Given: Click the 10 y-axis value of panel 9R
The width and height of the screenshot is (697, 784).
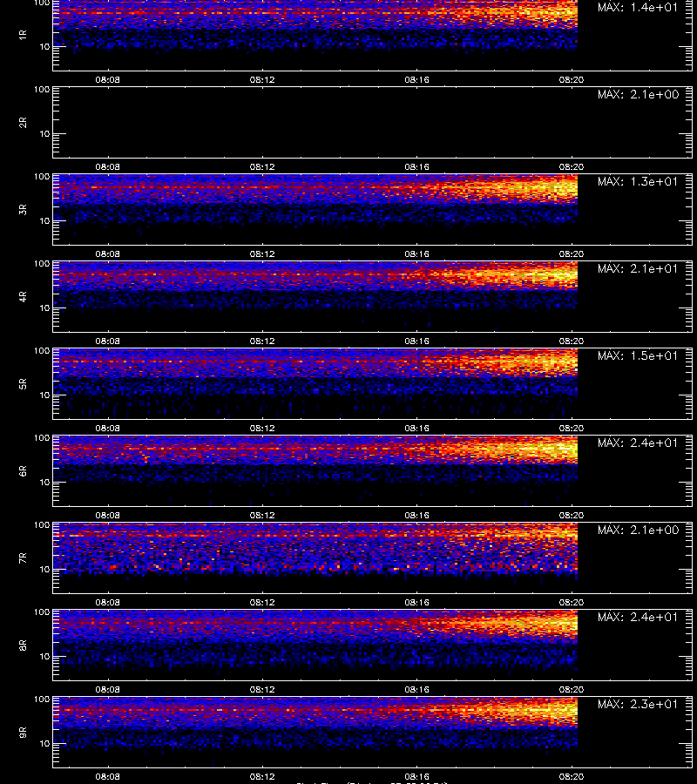Looking at the screenshot, I should pos(44,744).
